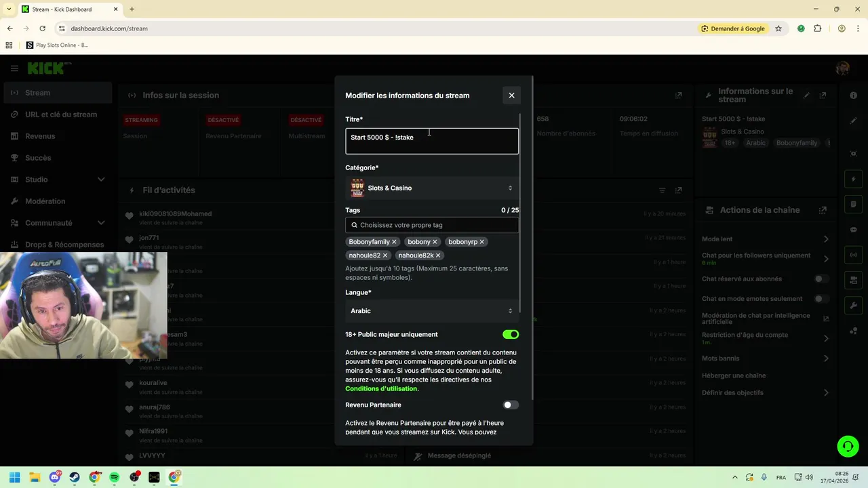Remove the nahoule82k tag
The height and width of the screenshot is (488, 868).
438,256
